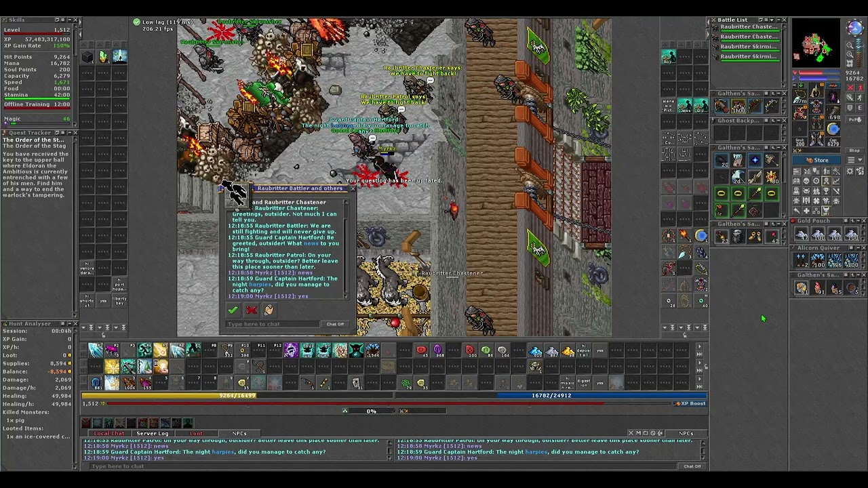Click 'harpies' keyword in NPC window
This screenshot has width=868, height=488.
click(x=260, y=284)
